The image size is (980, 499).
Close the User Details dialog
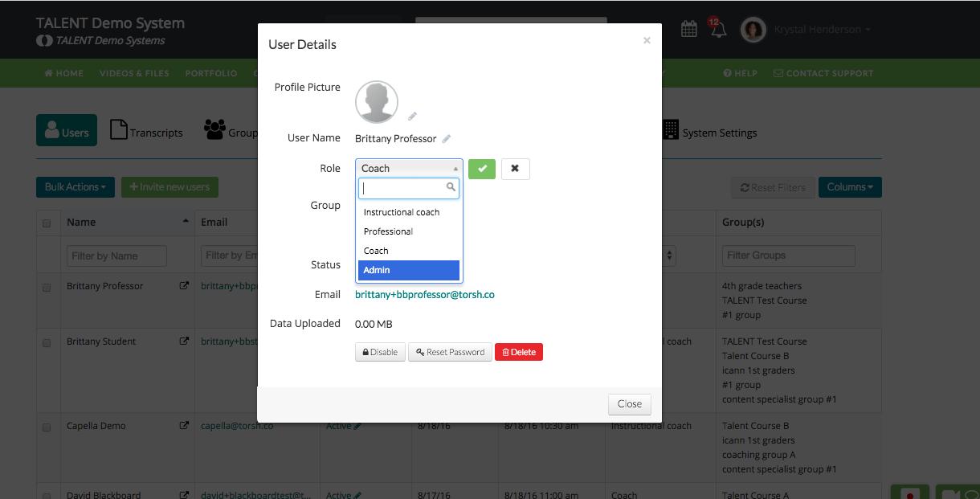[629, 404]
